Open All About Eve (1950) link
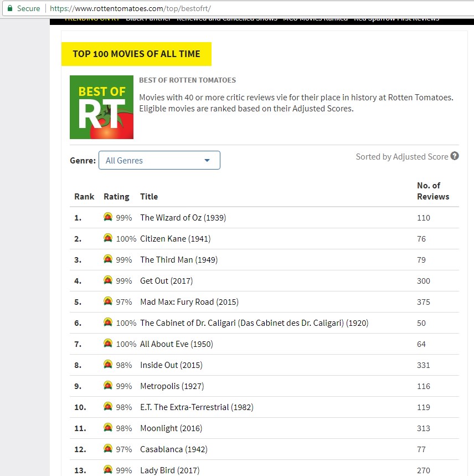The height and width of the screenshot is (476, 474). click(177, 344)
